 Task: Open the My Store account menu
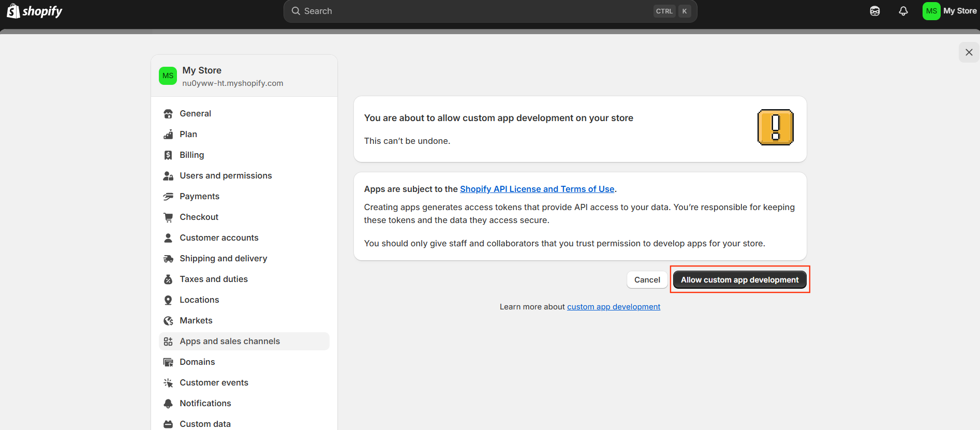click(949, 11)
